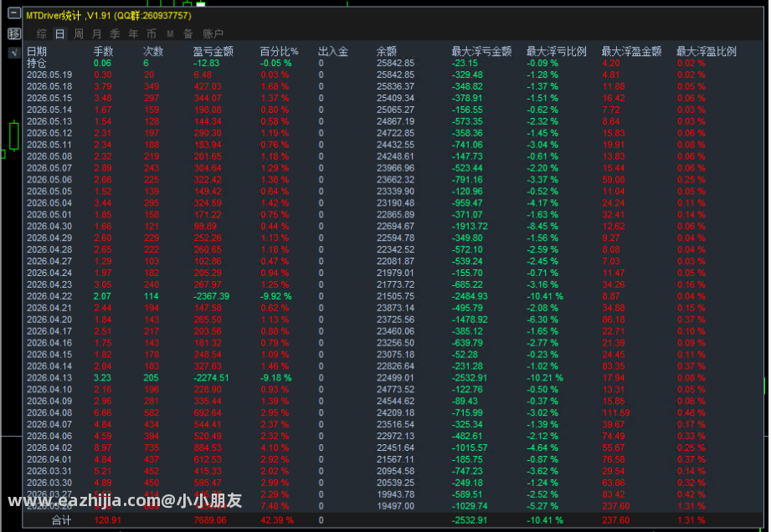Click the total max floating profit 237.60 in 合计 row
This screenshot has height=532, width=771.
[615, 520]
